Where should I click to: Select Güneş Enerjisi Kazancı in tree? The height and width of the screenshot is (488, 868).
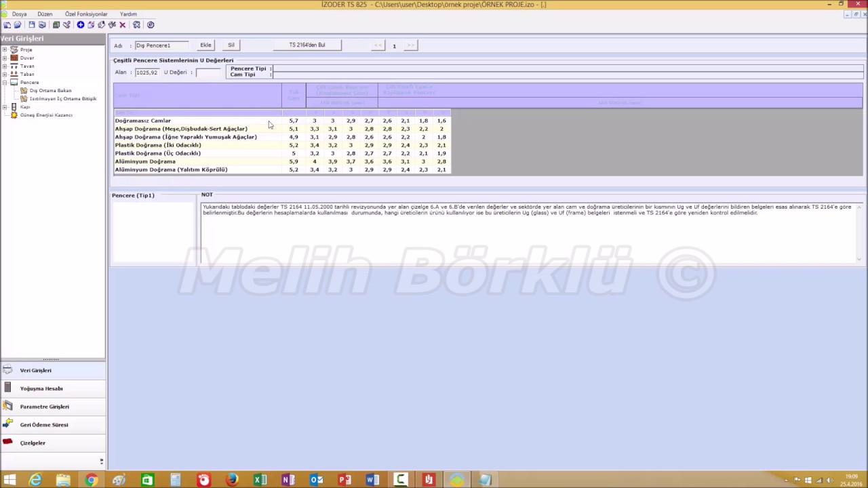pos(46,115)
